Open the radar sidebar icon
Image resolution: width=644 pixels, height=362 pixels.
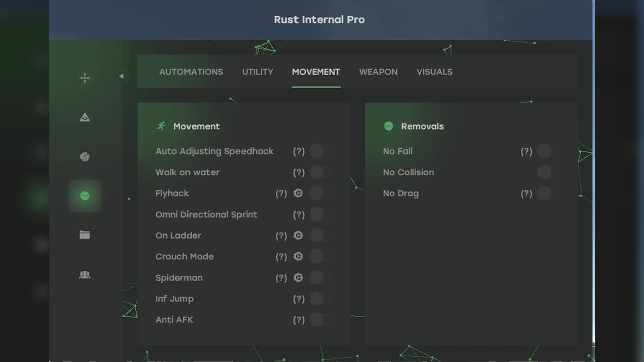point(85,157)
